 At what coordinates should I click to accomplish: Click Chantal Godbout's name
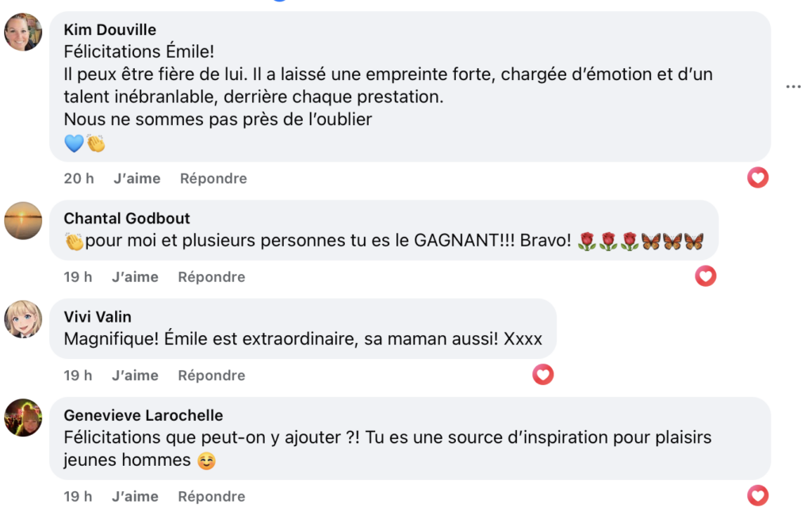126,218
